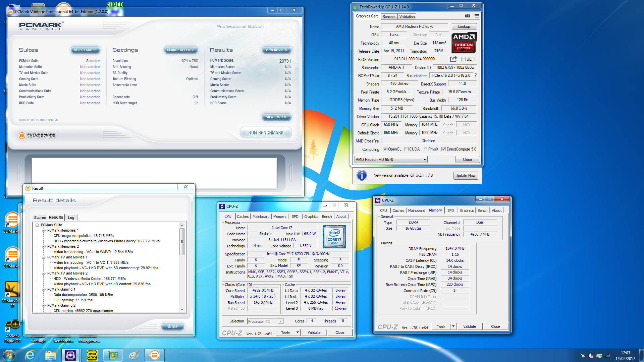
Task: Open the SPD tab in CPU-Z Memory window
Action: [450, 210]
